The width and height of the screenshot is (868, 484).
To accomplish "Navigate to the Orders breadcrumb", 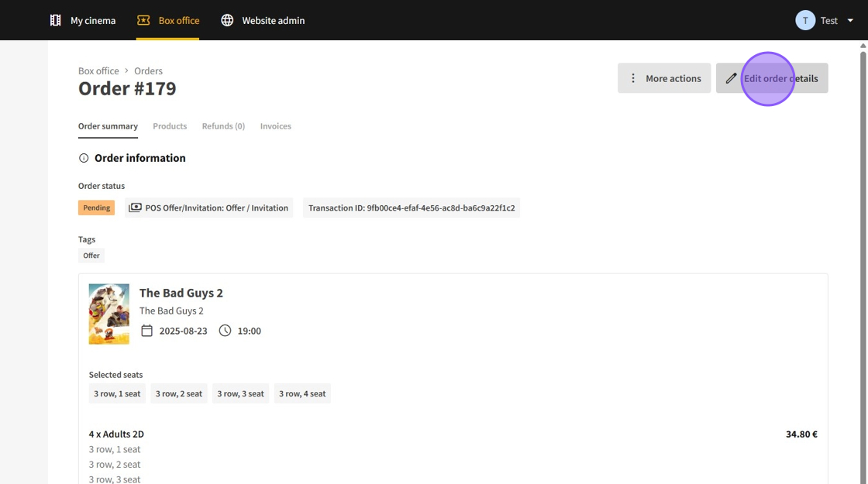I will pyautogui.click(x=148, y=70).
